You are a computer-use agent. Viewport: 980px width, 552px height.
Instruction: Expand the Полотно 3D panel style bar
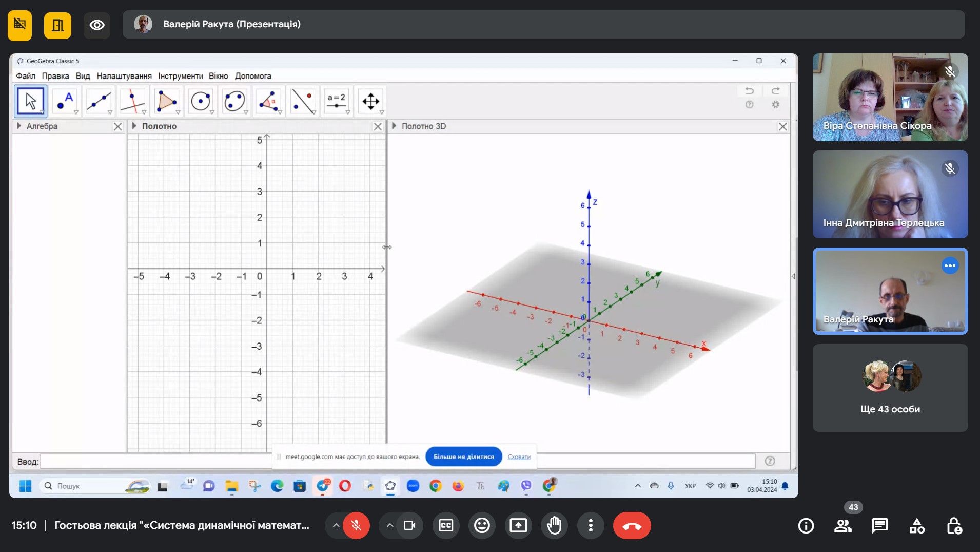[x=394, y=126]
